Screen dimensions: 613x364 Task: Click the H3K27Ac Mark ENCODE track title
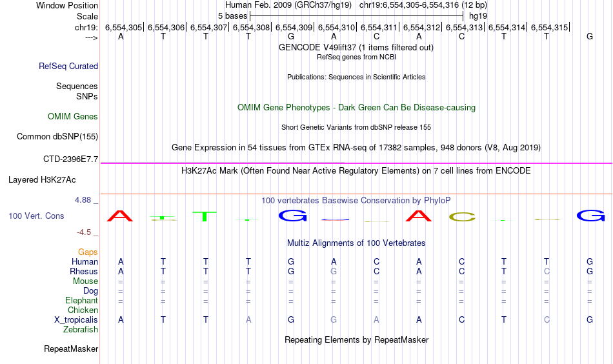pyautogui.click(x=356, y=171)
